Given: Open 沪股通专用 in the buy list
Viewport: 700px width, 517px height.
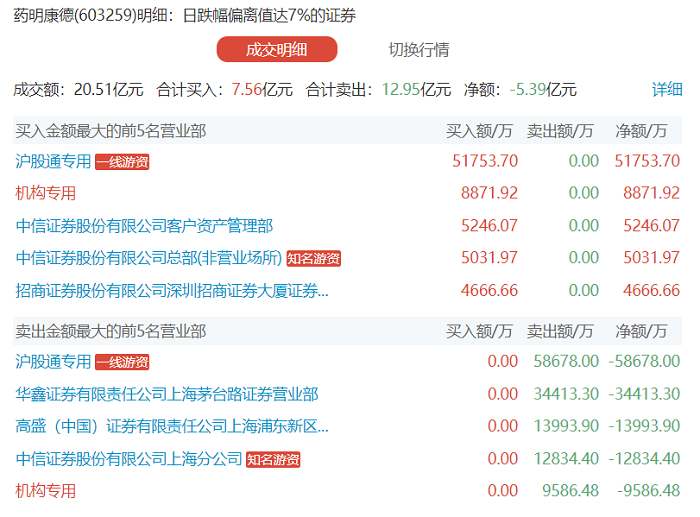Looking at the screenshot, I should coord(53,161).
